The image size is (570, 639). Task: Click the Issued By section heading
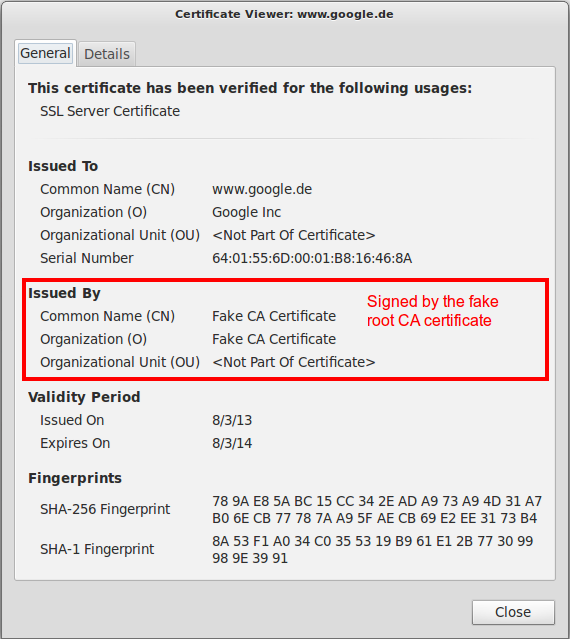point(64,293)
